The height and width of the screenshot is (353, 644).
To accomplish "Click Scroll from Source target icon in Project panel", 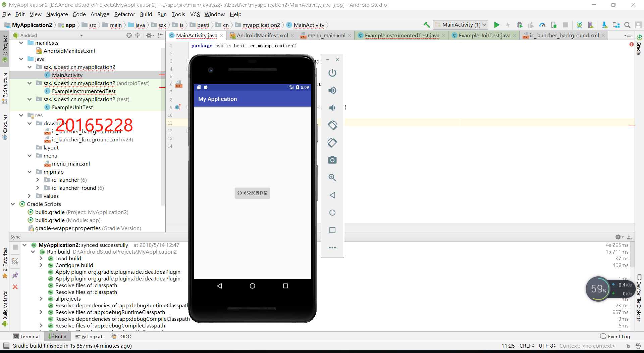I will tap(129, 35).
